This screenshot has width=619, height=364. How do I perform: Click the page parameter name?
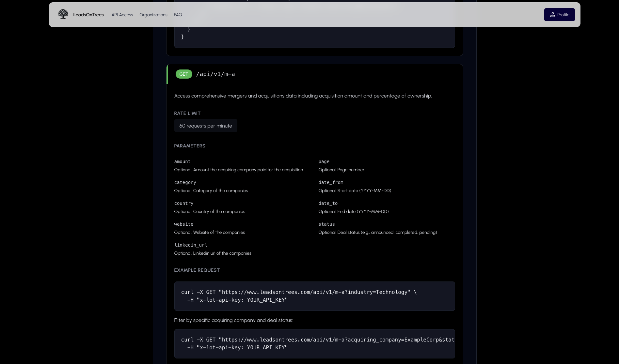(x=324, y=161)
